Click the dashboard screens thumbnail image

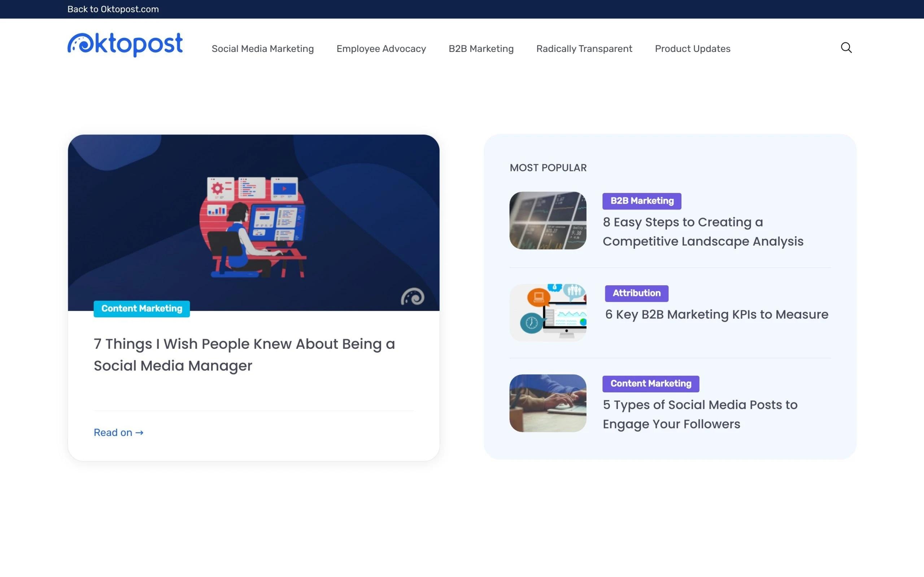pyautogui.click(x=548, y=221)
